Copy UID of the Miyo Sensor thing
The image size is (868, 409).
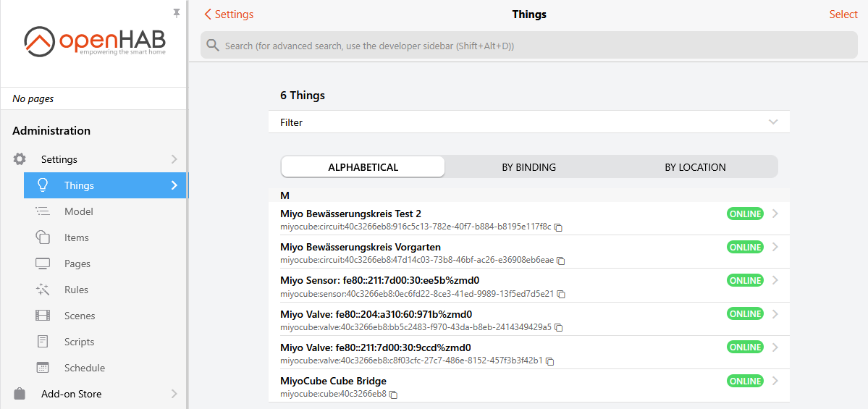coord(561,294)
